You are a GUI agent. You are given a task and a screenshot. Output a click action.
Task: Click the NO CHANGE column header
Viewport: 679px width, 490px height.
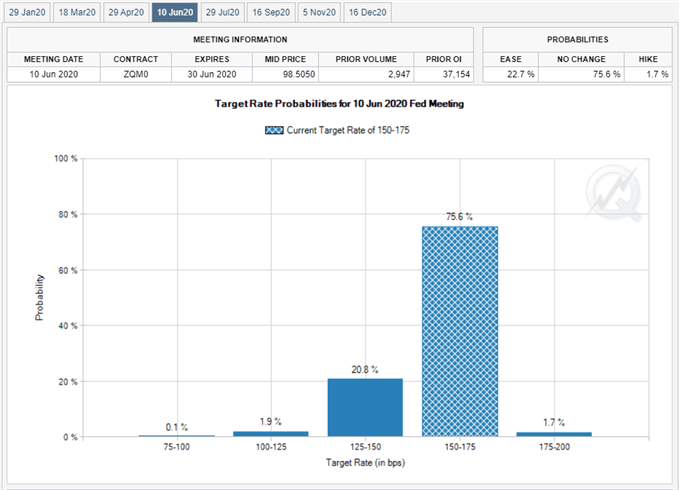581,59
